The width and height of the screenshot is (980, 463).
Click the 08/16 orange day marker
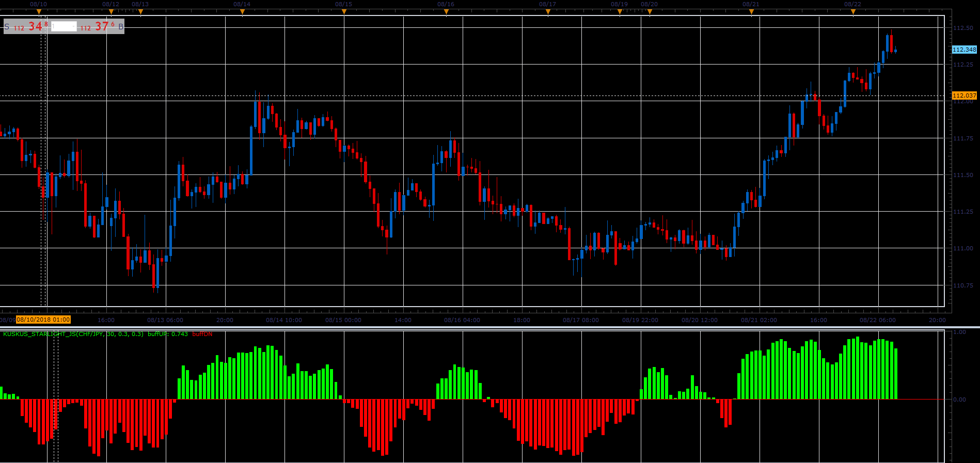pyautogui.click(x=446, y=12)
